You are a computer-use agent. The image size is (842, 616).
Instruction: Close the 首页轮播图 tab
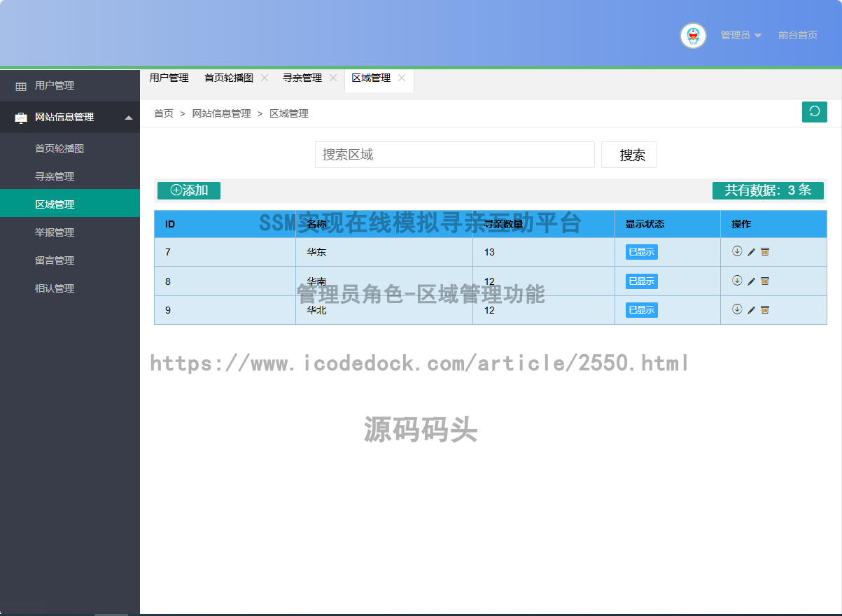265,78
